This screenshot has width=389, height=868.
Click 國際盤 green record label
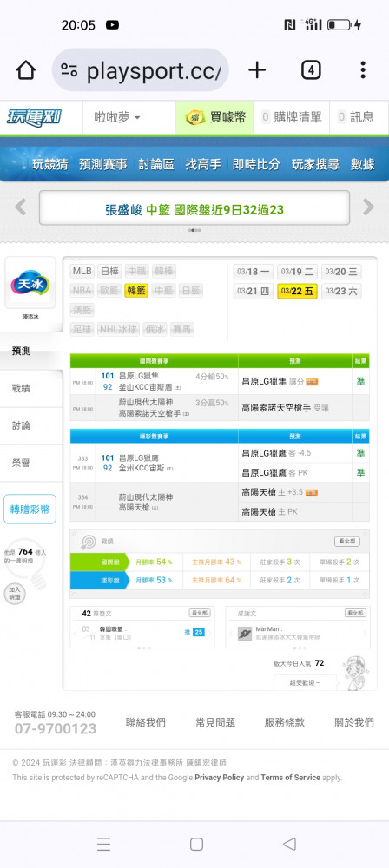coord(99,562)
